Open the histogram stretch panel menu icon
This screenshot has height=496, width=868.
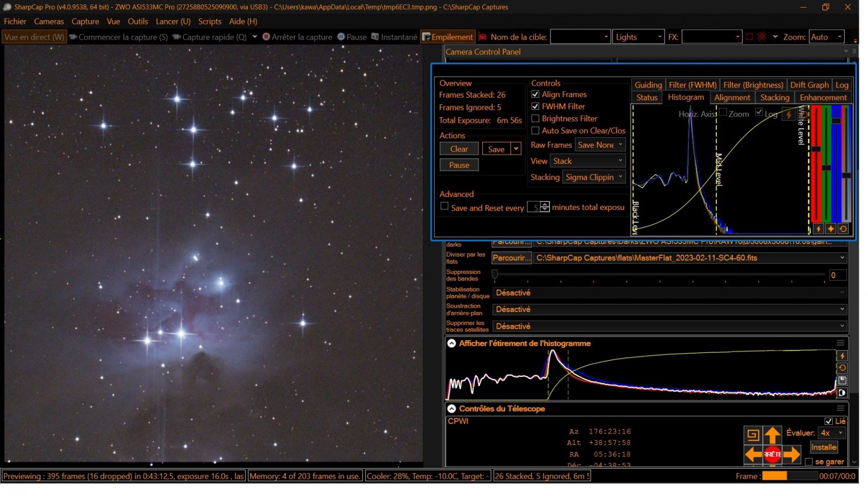[x=840, y=343]
